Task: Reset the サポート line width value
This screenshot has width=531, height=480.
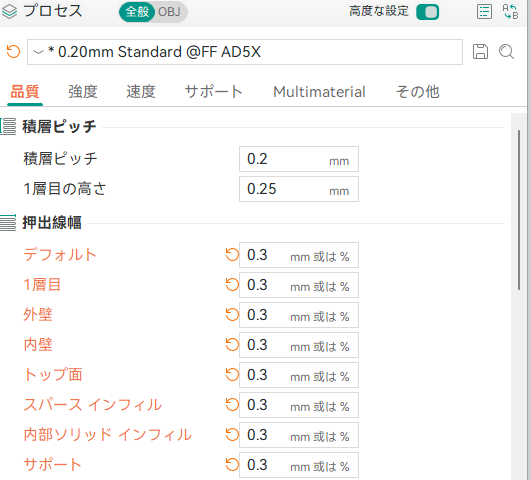Action: click(x=232, y=464)
